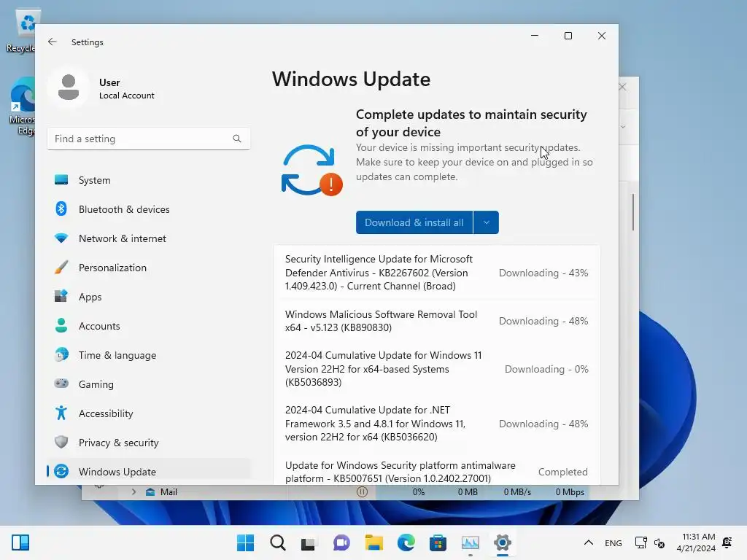Click Download & install all button
Screen dimensions: 747x560
click(414, 222)
